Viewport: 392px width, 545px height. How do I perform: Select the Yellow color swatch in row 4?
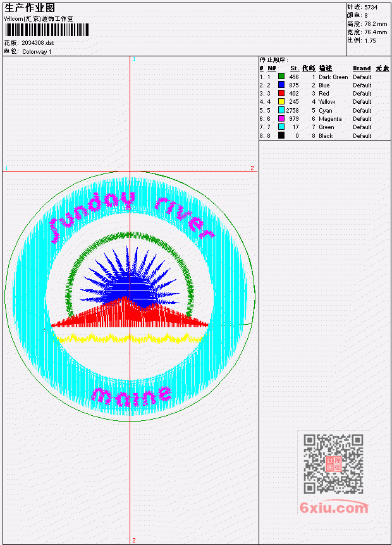tap(281, 101)
